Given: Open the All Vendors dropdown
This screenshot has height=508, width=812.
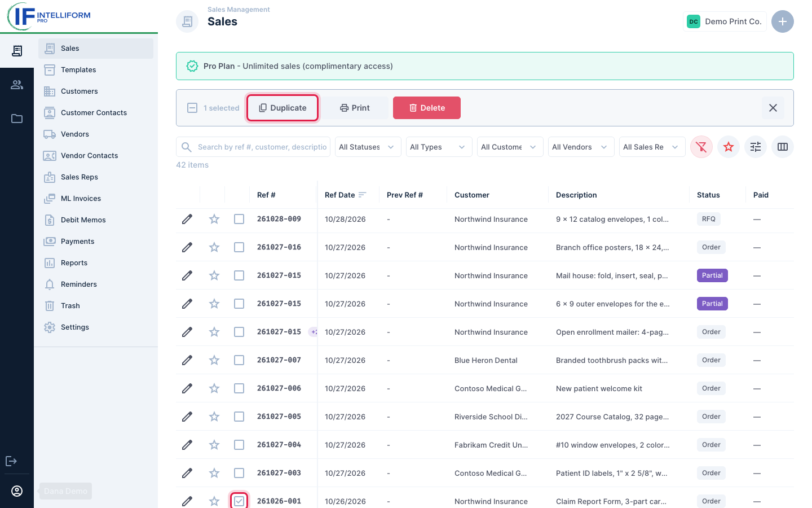Looking at the screenshot, I should 581,147.
